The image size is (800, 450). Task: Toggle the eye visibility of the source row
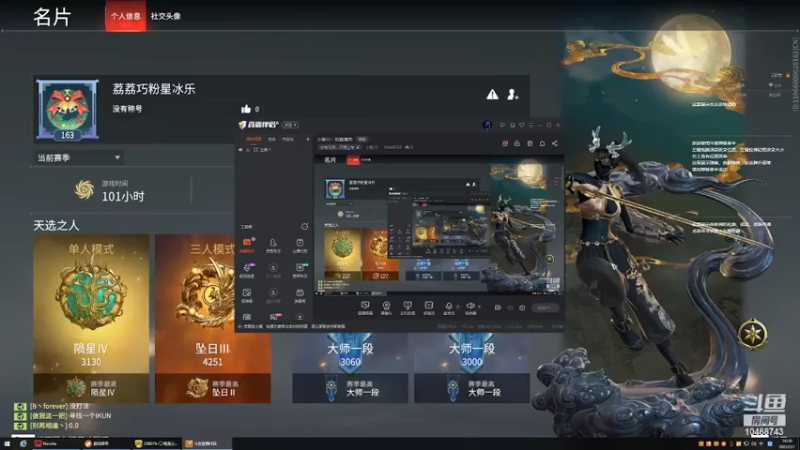(241, 150)
